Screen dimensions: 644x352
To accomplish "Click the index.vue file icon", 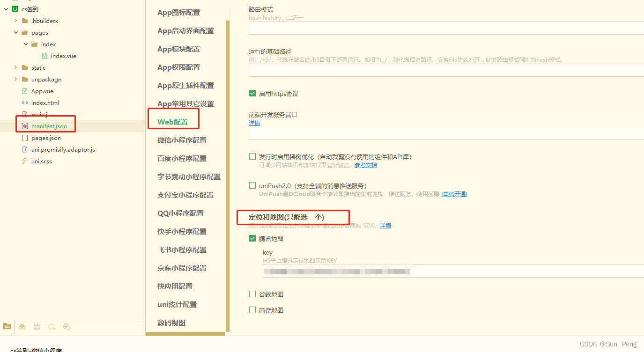I will click(x=44, y=56).
